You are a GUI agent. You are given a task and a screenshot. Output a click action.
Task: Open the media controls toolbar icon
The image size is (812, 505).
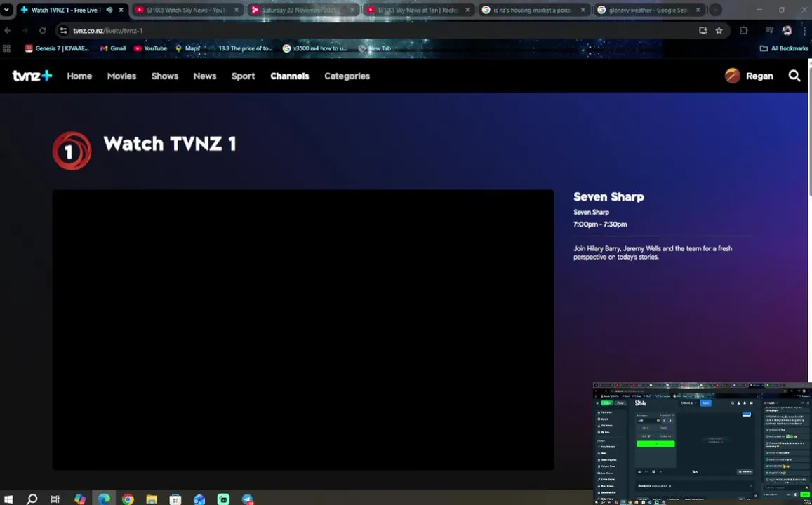(769, 31)
